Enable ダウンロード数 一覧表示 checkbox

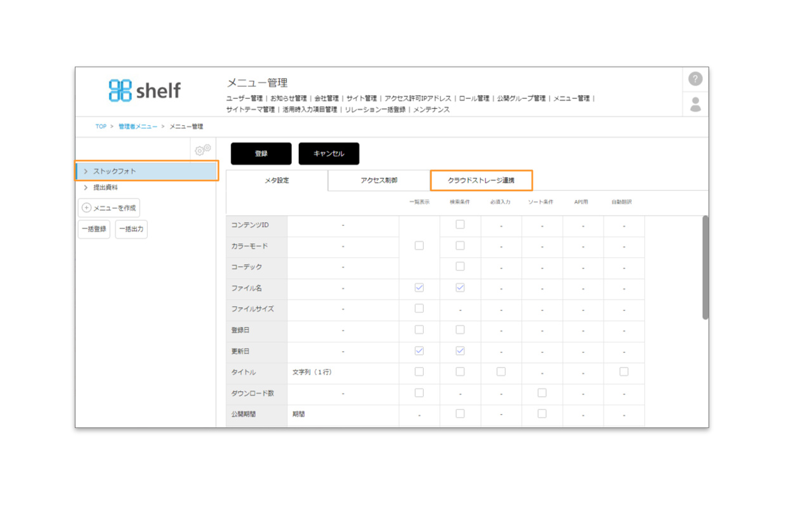(x=419, y=392)
